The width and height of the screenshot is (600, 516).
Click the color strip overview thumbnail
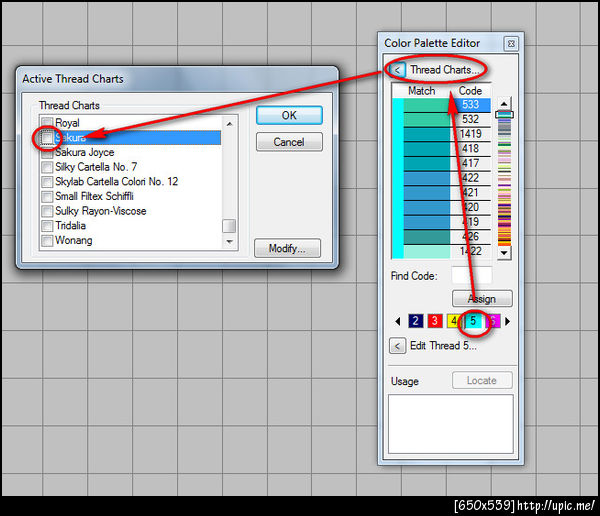[504, 178]
